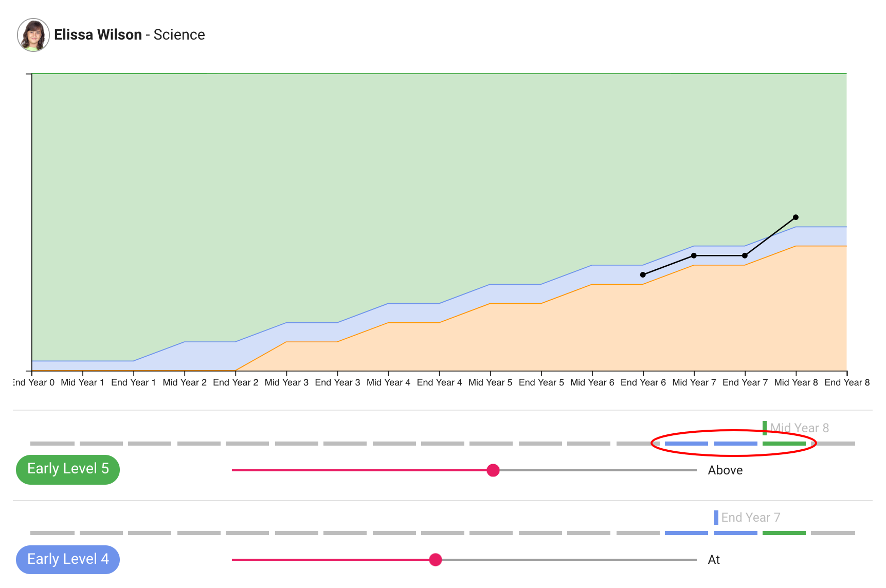Screen dimensions: 886x588
Task: Select the Mid Year 7 data point on chart
Action: pyautogui.click(x=694, y=255)
